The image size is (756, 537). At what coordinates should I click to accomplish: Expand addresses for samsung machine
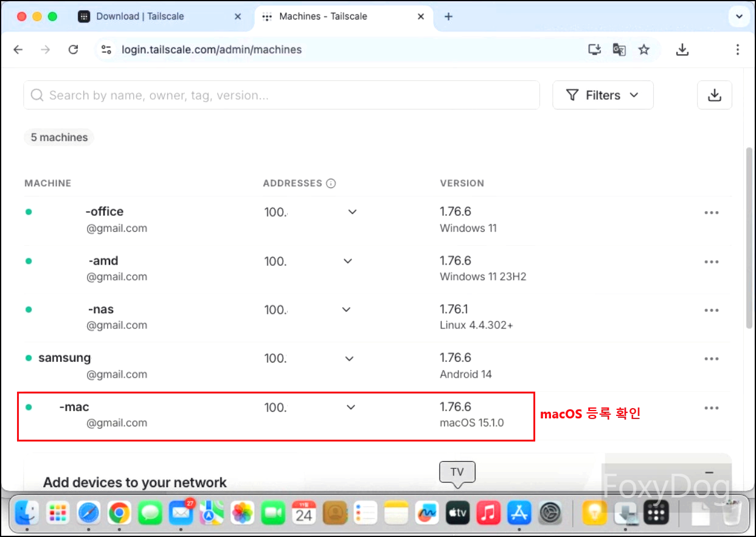(349, 358)
